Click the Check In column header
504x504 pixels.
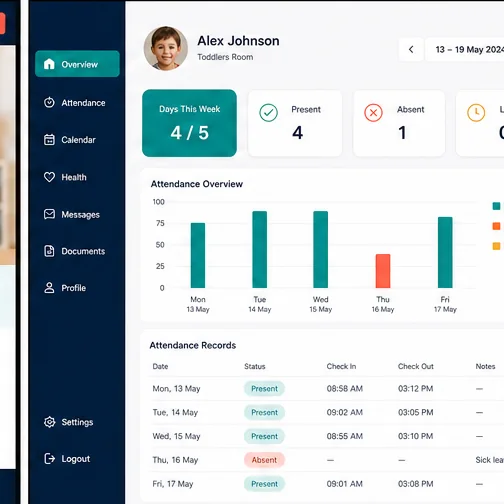(x=341, y=366)
